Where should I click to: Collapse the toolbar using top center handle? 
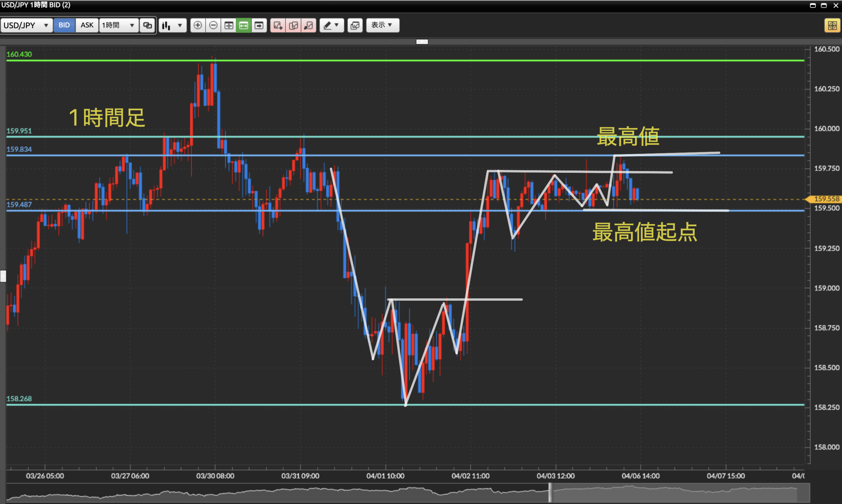tap(422, 41)
